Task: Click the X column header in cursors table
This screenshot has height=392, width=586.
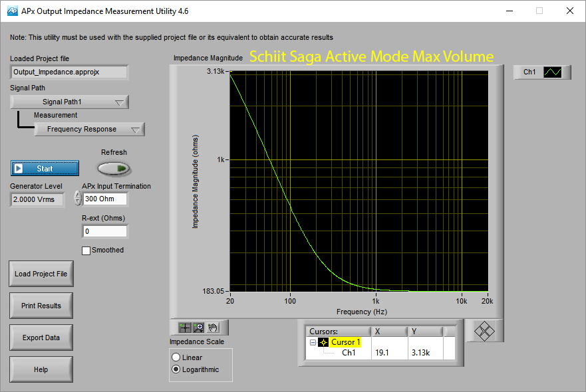Action: [389, 332]
